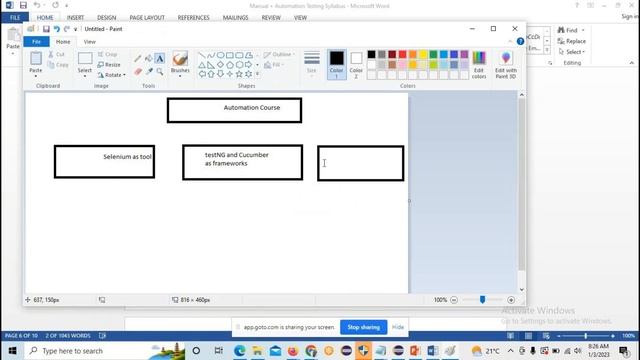Pick the Triangle shape in the Shapes gallery

click(x=202, y=65)
